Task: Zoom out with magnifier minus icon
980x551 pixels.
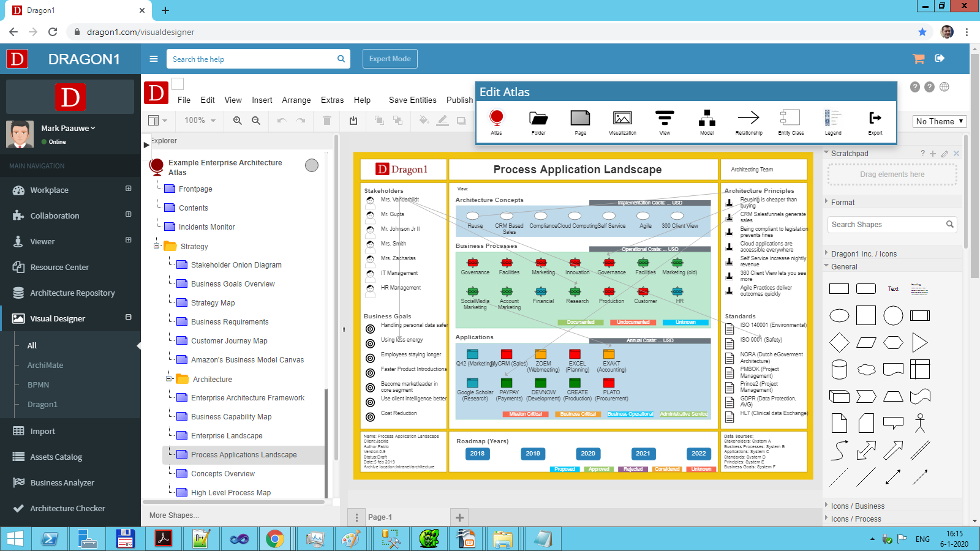Action: coord(256,121)
